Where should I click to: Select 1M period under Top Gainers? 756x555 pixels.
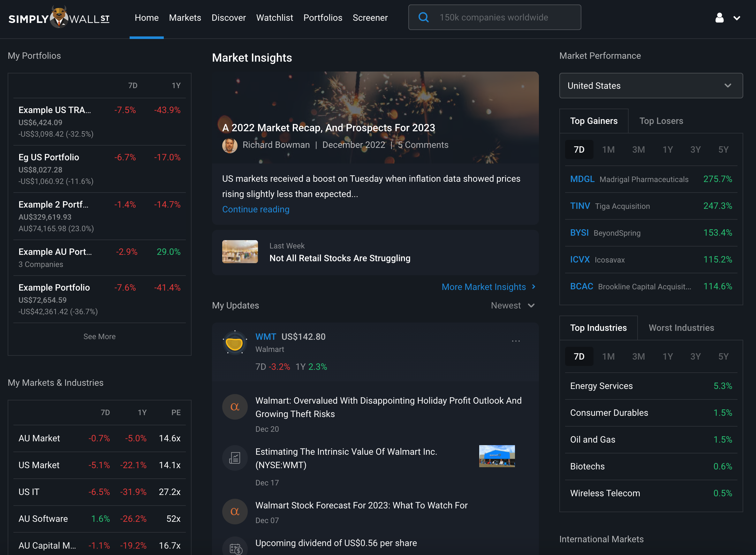(x=608, y=150)
